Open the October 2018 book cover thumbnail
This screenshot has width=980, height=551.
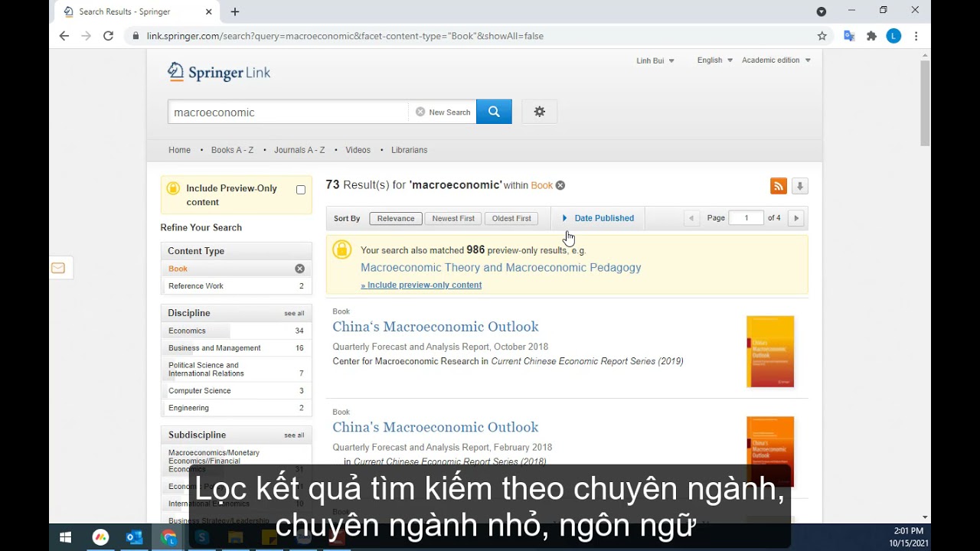pyautogui.click(x=770, y=351)
